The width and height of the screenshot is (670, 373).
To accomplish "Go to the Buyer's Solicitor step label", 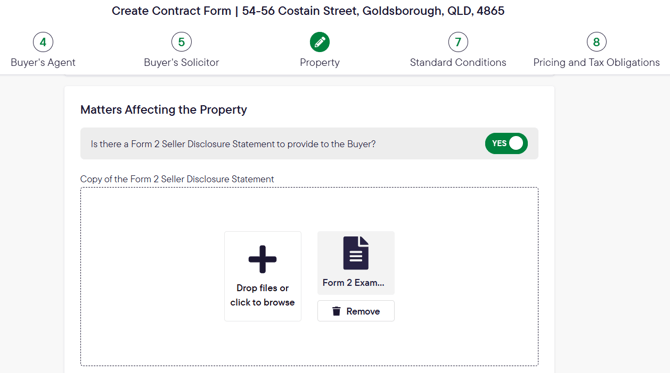I will [181, 62].
